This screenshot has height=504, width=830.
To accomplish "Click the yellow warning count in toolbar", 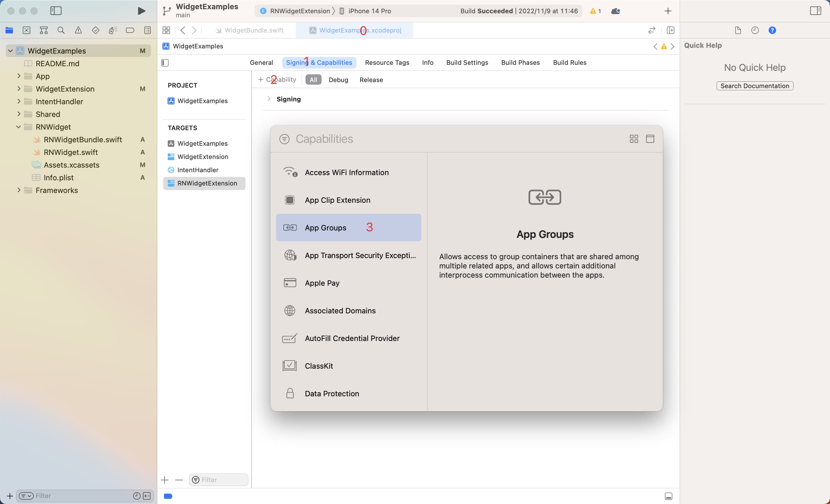I will tap(595, 11).
